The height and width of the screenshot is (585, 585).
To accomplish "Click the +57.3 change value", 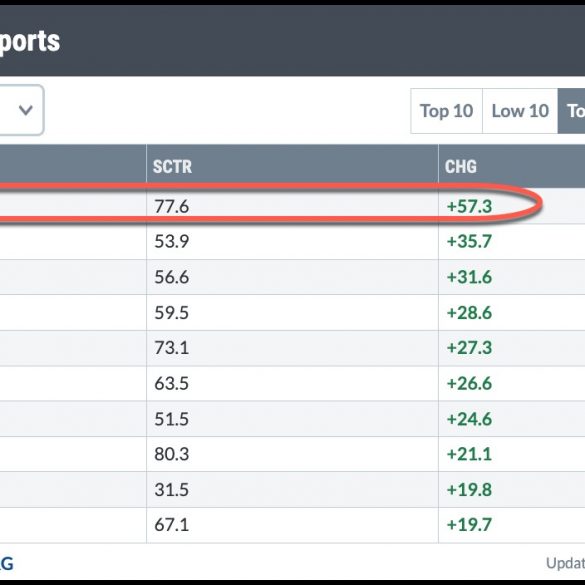I will click(x=469, y=206).
